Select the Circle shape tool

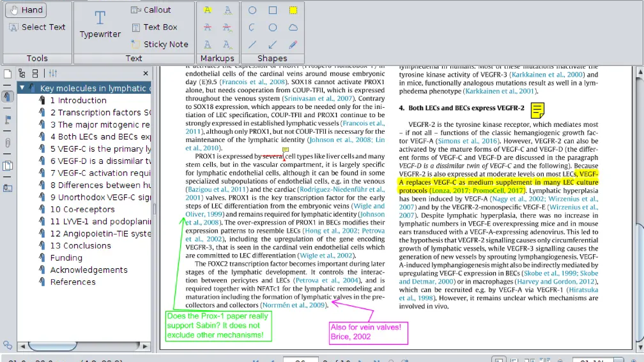[252, 10]
